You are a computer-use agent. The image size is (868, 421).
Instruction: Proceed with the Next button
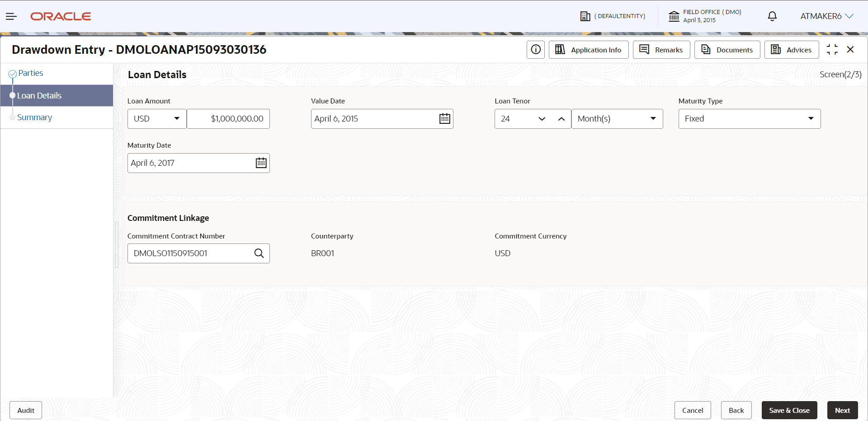[x=843, y=410]
